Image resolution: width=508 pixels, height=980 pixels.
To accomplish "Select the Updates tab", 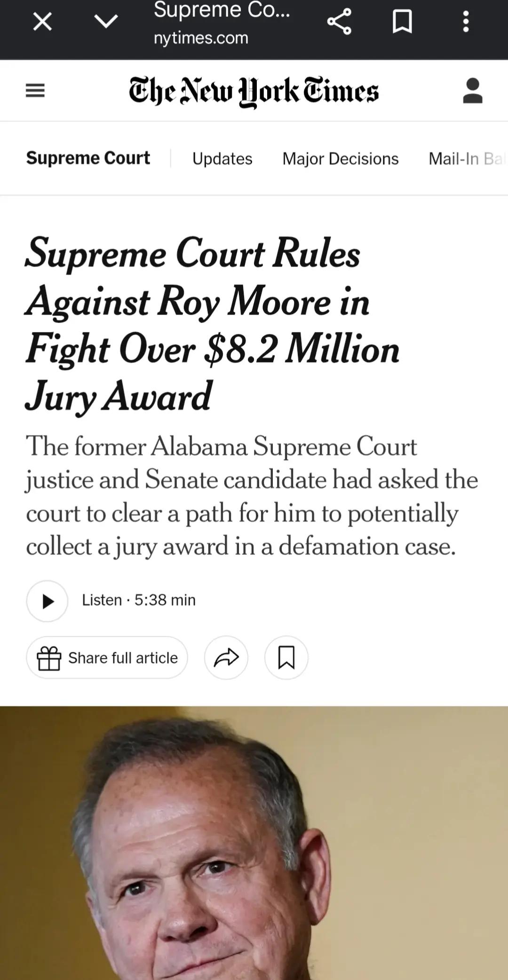I will click(x=222, y=159).
